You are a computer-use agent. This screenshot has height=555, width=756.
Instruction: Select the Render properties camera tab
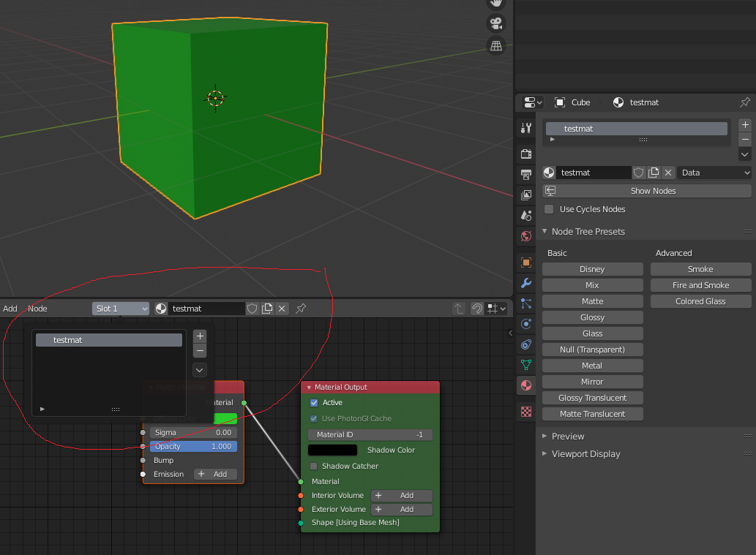click(525, 154)
